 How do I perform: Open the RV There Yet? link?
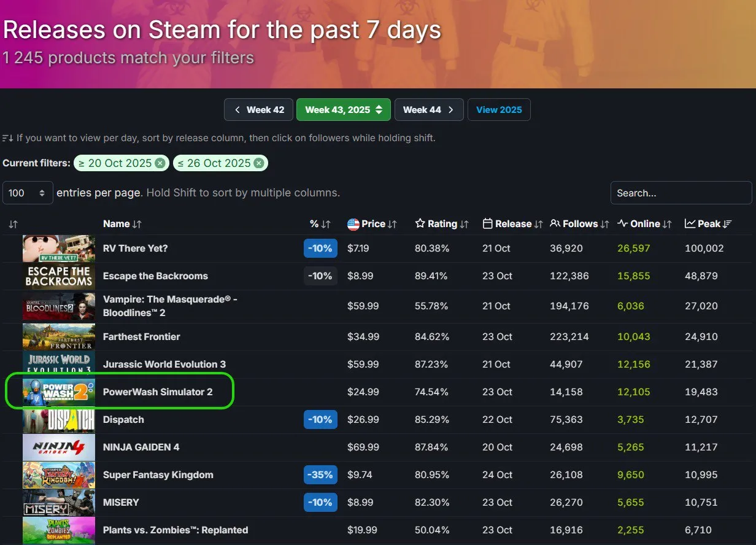pyautogui.click(x=135, y=249)
